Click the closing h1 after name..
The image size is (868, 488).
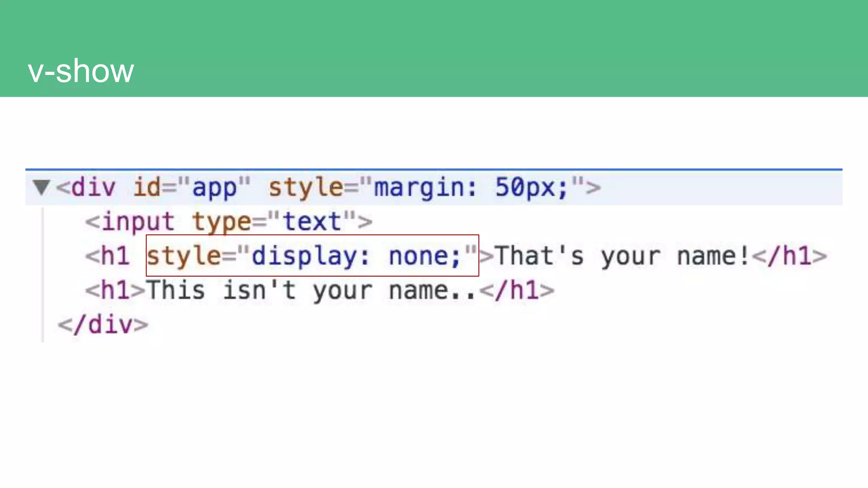pyautogui.click(x=517, y=291)
